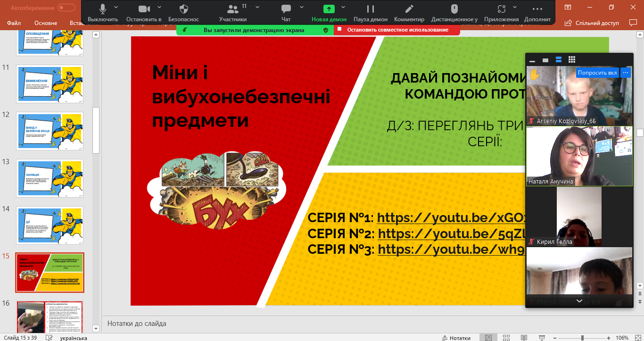Image resolution: width=644 pixels, height=341 pixels.
Task: Switch video panel to gallery grid view
Action: pos(572,60)
